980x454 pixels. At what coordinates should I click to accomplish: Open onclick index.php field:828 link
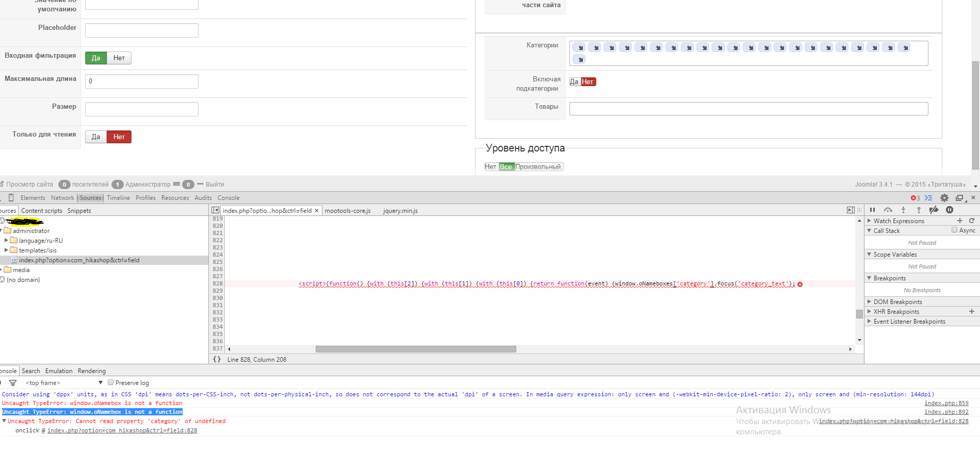pyautogui.click(x=122, y=430)
